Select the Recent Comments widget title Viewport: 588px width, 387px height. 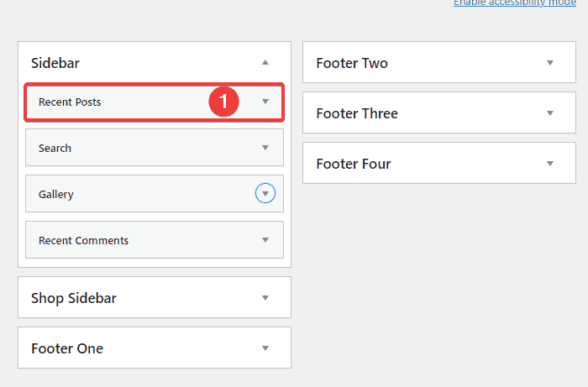click(x=83, y=241)
